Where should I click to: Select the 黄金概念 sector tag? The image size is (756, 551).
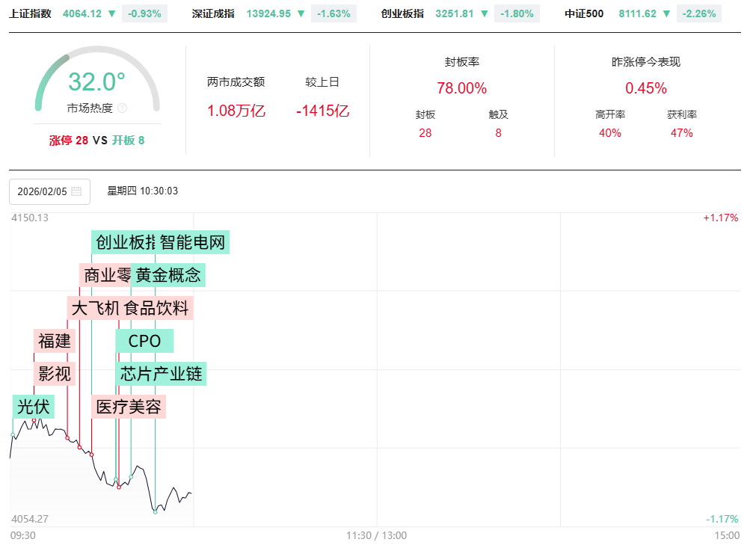click(169, 275)
